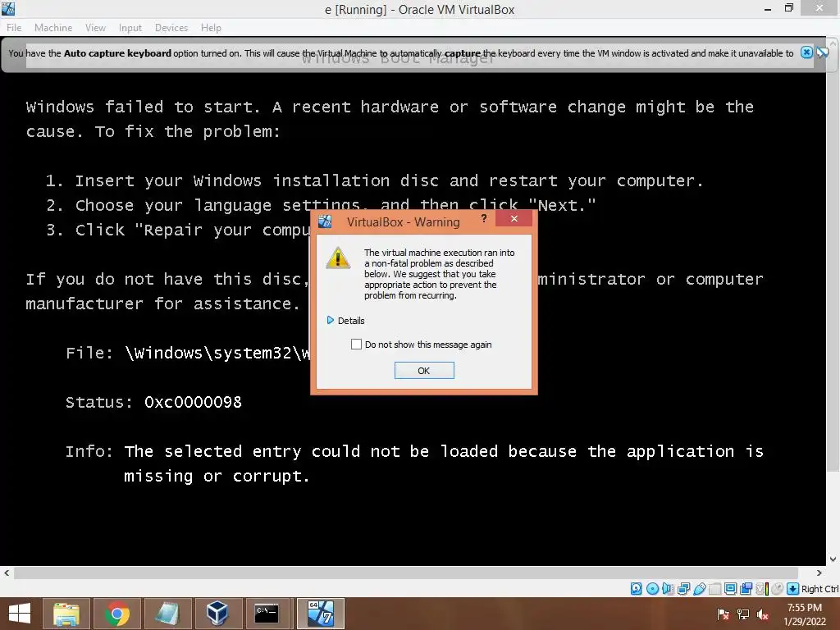Click the USB devices status icon
Image resolution: width=840 pixels, height=630 pixels.
click(x=699, y=589)
